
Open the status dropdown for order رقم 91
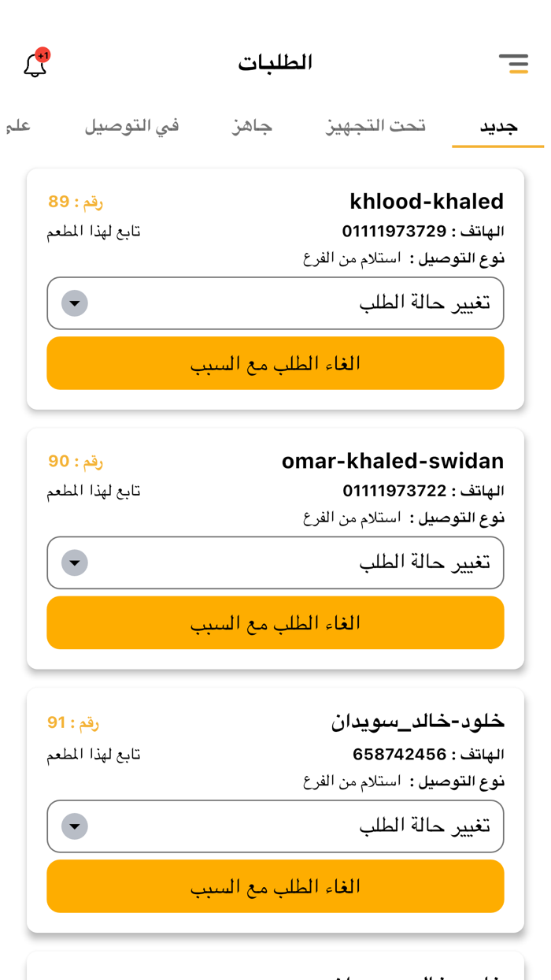click(275, 826)
